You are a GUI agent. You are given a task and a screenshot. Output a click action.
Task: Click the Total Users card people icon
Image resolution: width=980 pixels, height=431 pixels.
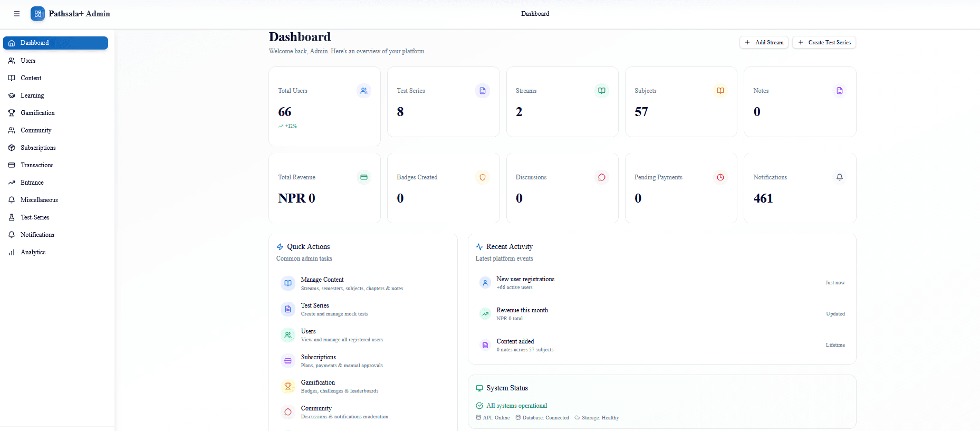point(364,91)
